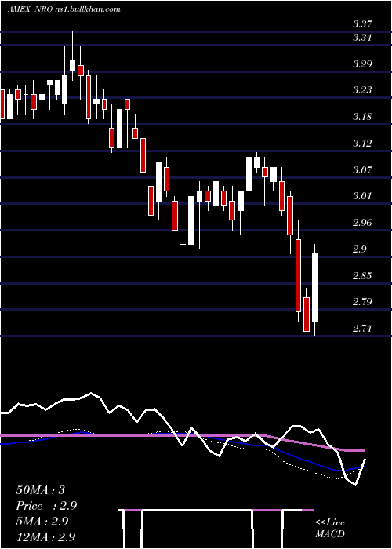Click the 2.74 price axis label

pos(362,329)
